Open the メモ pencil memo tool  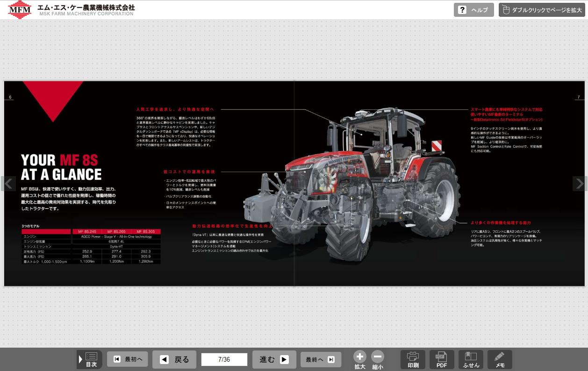500,360
